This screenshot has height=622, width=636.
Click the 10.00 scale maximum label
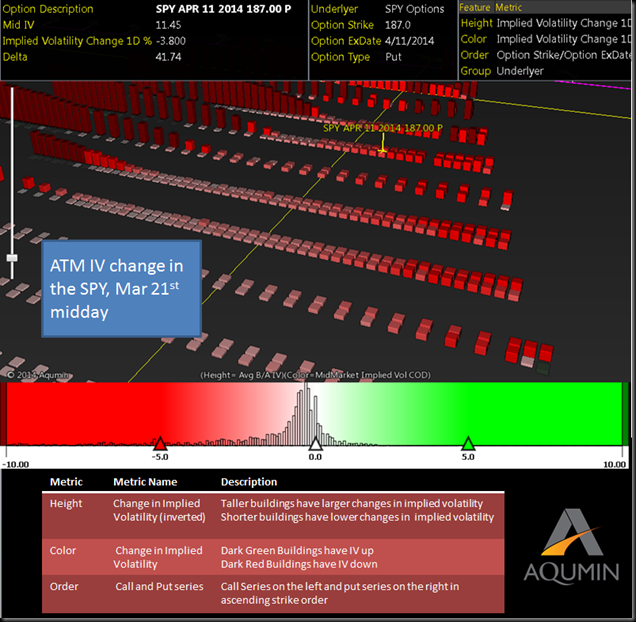coord(615,465)
